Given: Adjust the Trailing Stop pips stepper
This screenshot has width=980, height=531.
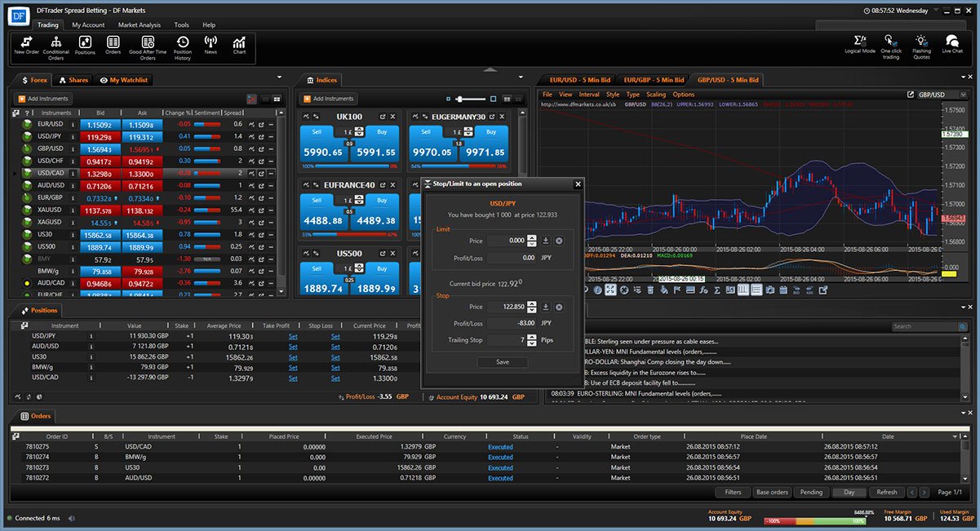Looking at the screenshot, I should pyautogui.click(x=532, y=339).
